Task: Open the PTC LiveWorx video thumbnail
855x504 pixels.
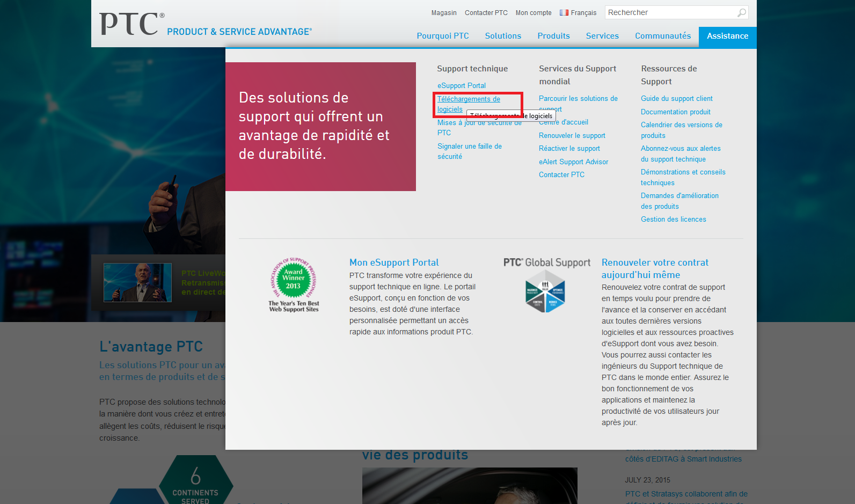Action: (x=137, y=282)
